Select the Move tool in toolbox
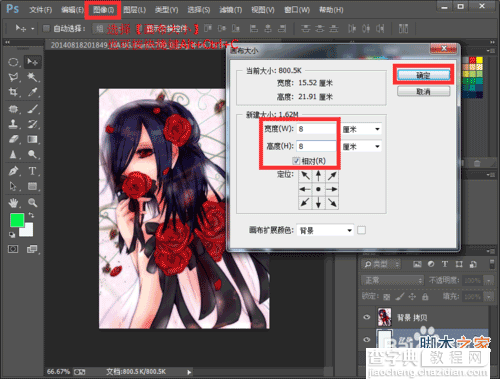This screenshot has height=379, width=500. [x=32, y=62]
